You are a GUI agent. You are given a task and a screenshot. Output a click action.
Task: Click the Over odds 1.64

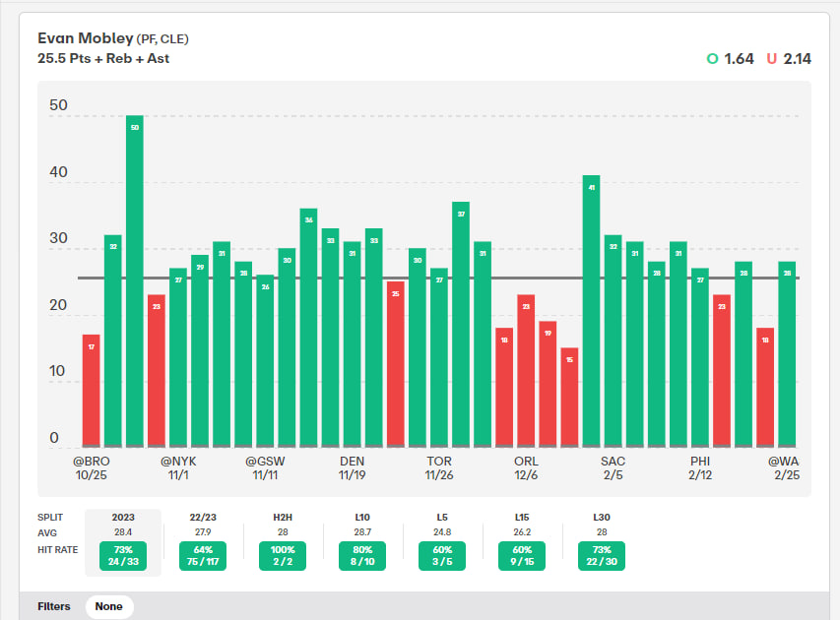pyautogui.click(x=739, y=59)
